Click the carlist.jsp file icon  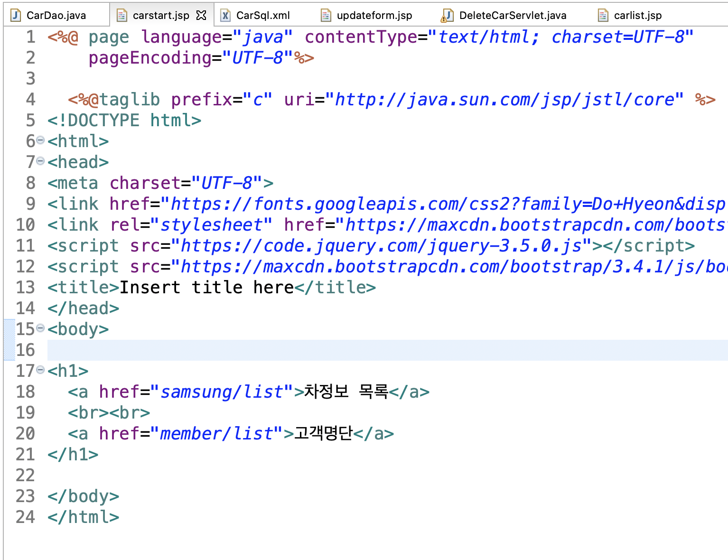(x=603, y=15)
